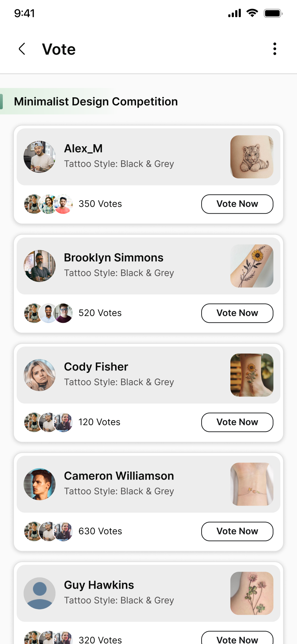Tap Brooklyn Simmons' profile avatar
Viewport: 297px width, 644px height.
[40, 266]
